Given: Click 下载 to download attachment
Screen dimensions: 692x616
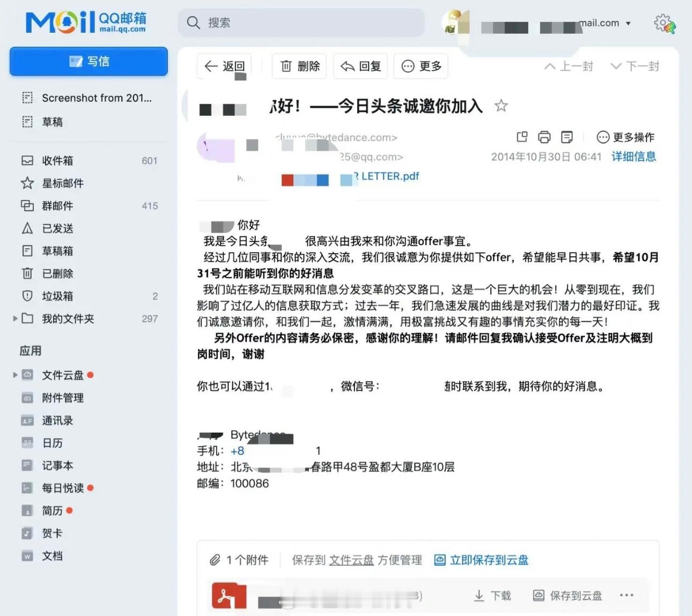Looking at the screenshot, I should coord(492,596).
